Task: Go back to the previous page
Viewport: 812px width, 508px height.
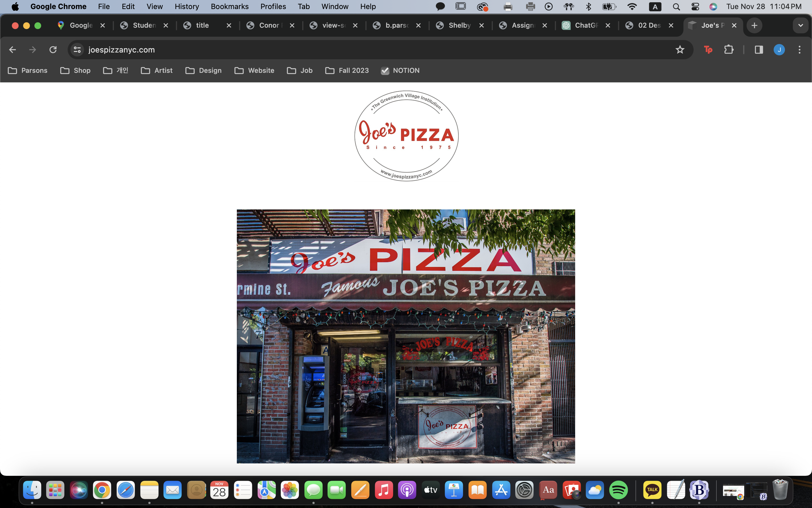Action: (x=12, y=50)
